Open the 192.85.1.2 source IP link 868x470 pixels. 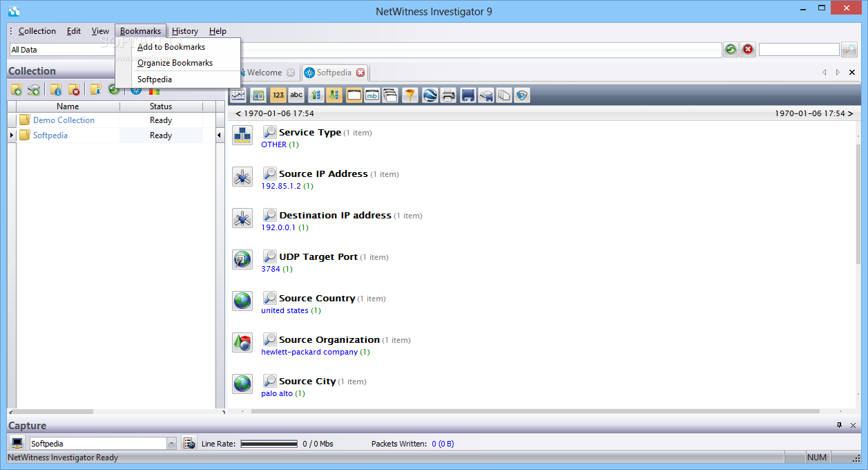point(281,186)
